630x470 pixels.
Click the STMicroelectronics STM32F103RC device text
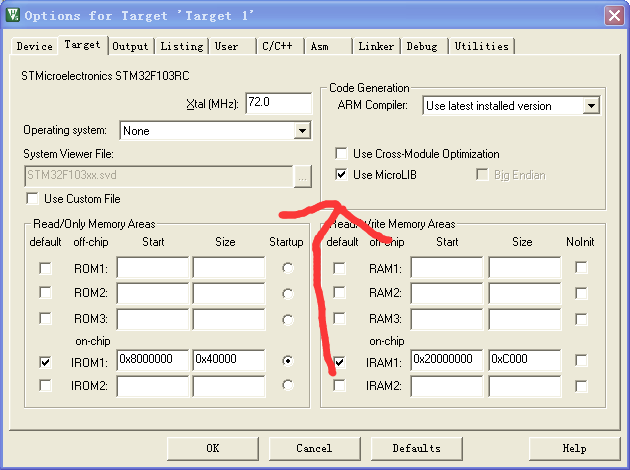[x=105, y=76]
